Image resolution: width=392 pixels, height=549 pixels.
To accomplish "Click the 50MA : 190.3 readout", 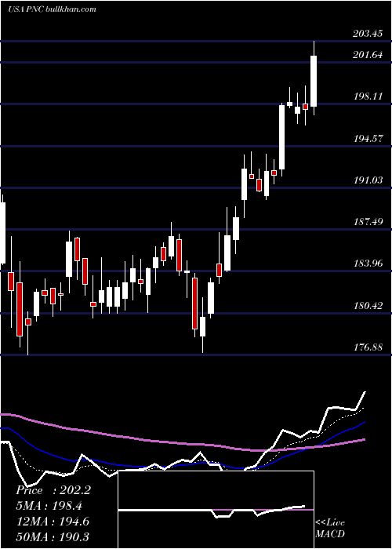I will tap(53, 536).
